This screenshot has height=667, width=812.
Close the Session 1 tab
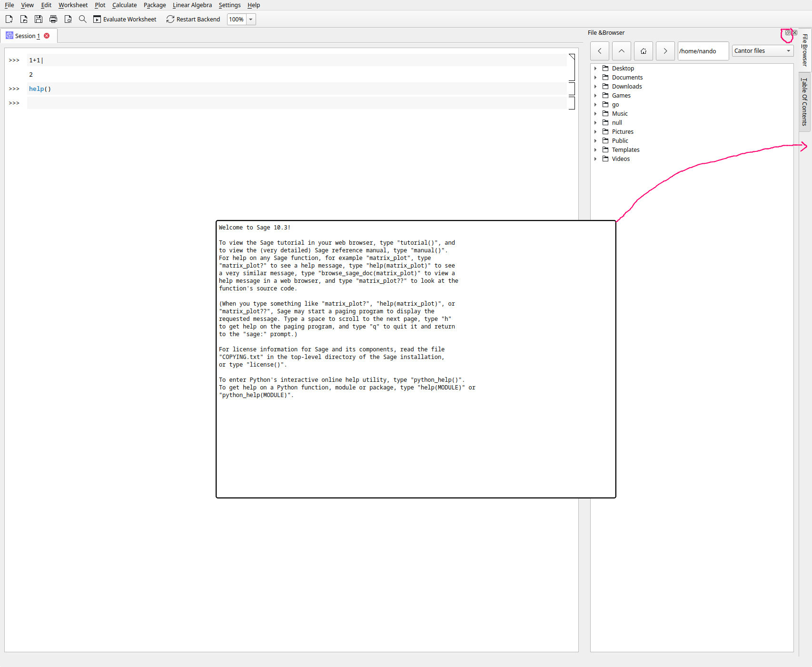pyautogui.click(x=47, y=36)
